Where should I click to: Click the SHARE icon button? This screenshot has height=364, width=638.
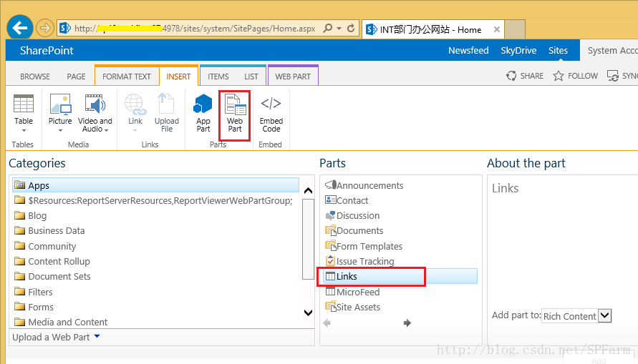pyautogui.click(x=525, y=76)
